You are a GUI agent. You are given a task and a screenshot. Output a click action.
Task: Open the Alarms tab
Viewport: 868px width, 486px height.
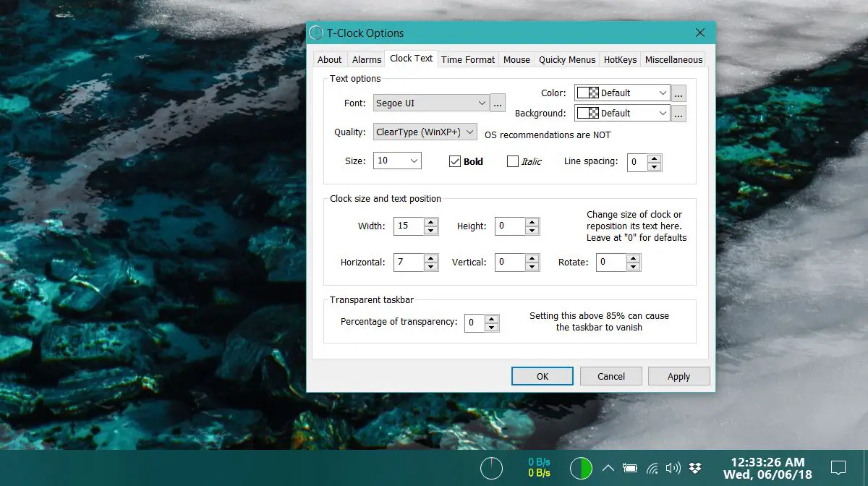pyautogui.click(x=367, y=59)
